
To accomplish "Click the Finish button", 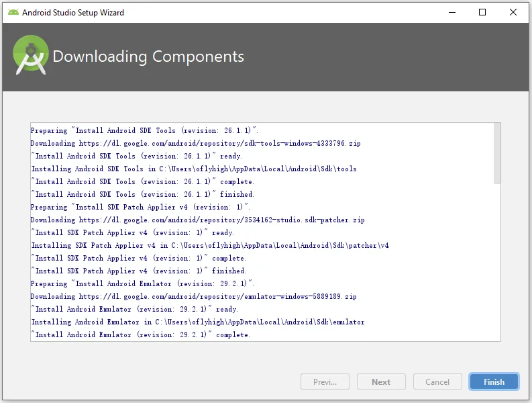I will click(x=494, y=382).
